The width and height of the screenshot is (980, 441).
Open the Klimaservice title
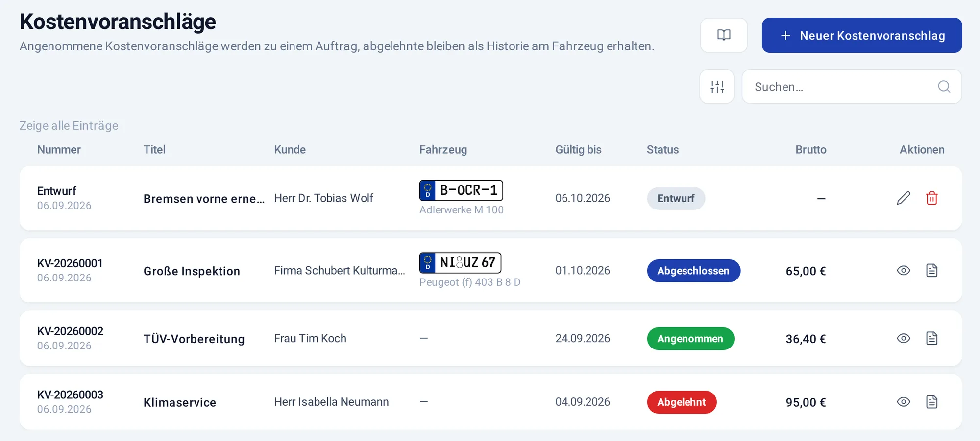click(180, 402)
